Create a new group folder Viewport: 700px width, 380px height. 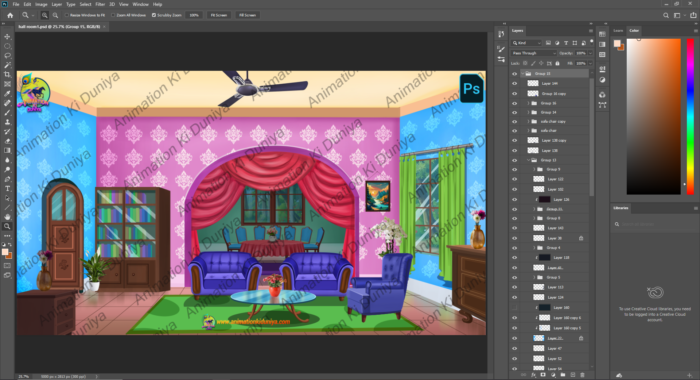point(563,375)
